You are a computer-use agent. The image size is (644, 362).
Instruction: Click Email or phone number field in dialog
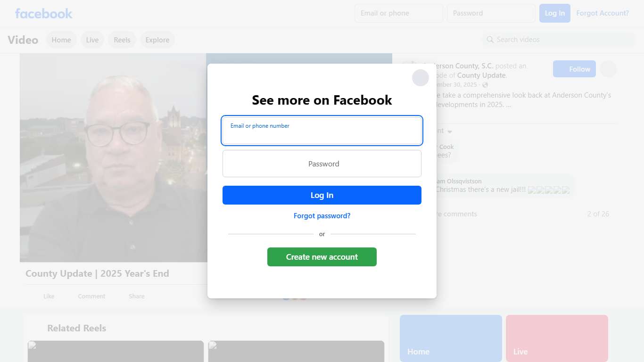pos(322,131)
